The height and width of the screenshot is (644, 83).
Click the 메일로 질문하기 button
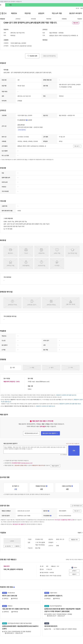(55, 466)
